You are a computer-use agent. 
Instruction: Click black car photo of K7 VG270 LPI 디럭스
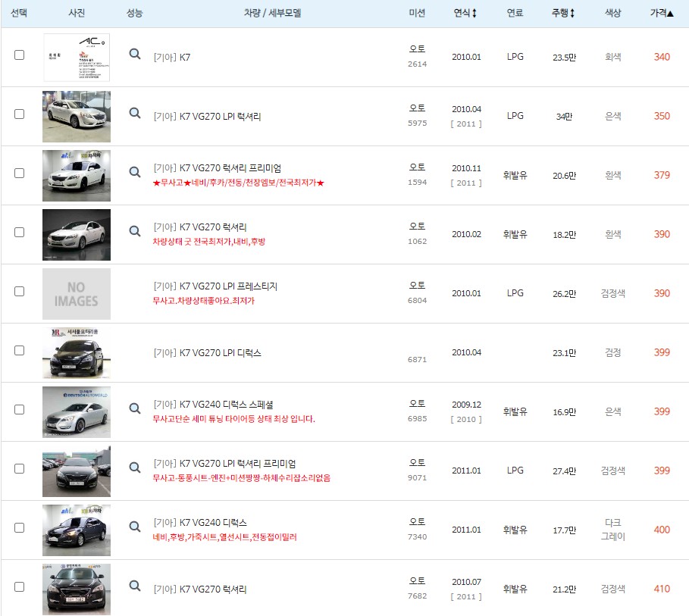click(x=77, y=353)
